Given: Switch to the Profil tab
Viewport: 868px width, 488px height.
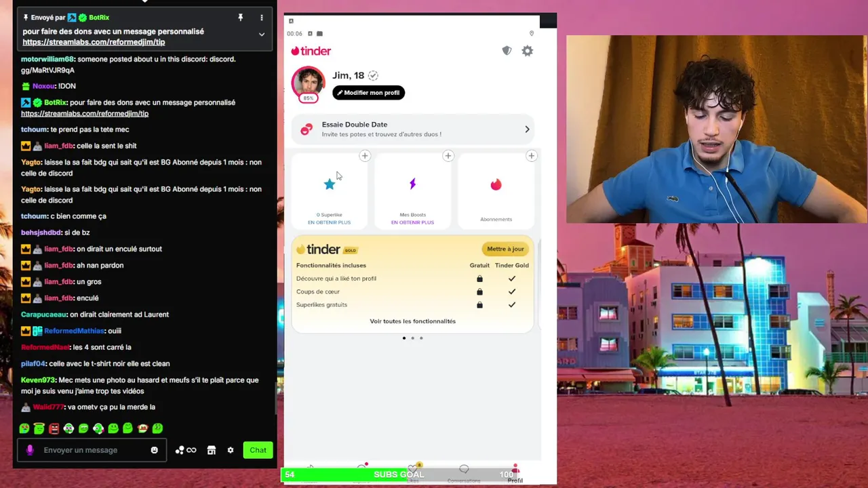Looking at the screenshot, I should [x=515, y=474].
